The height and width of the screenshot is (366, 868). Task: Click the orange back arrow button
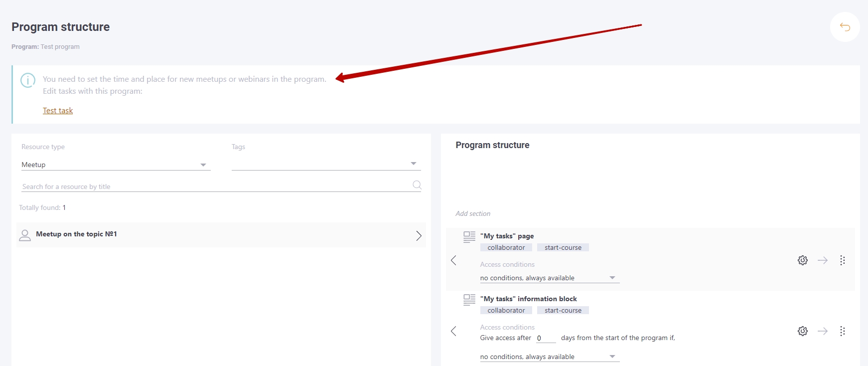pos(845,27)
